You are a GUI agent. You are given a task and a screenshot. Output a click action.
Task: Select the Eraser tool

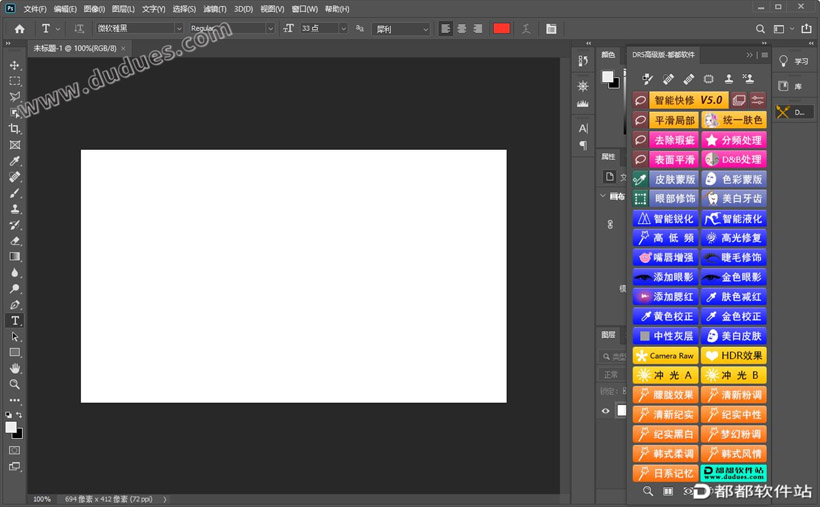pyautogui.click(x=15, y=241)
